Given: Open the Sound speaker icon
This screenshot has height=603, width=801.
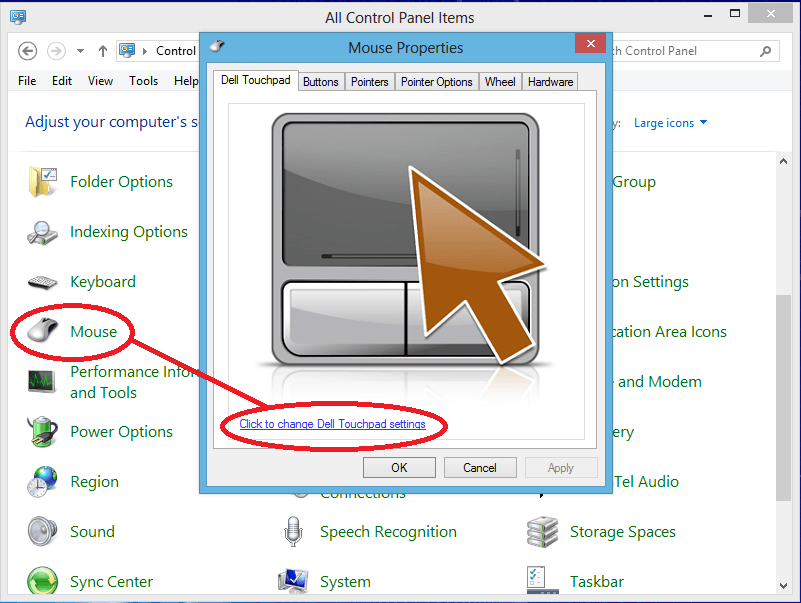Looking at the screenshot, I should pos(43,532).
